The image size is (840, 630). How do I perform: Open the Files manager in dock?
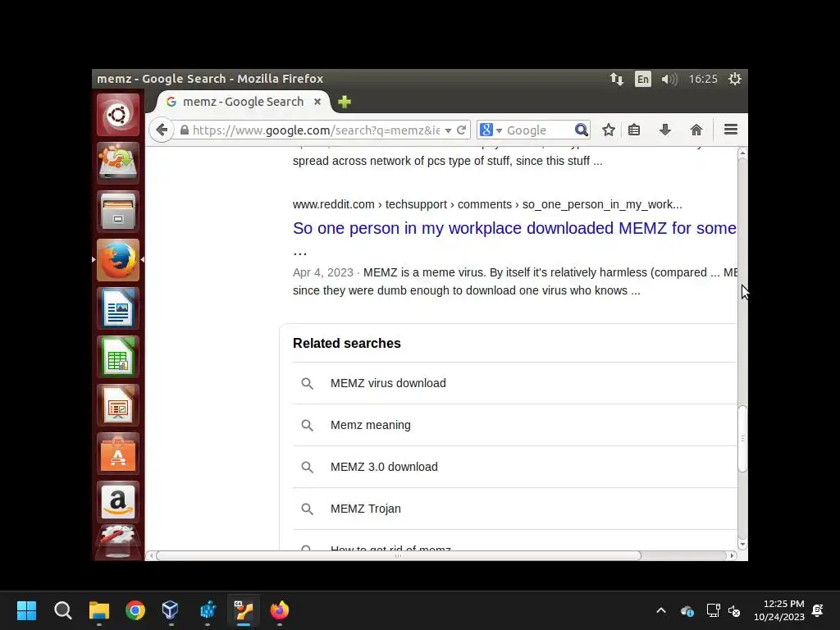[x=118, y=211]
